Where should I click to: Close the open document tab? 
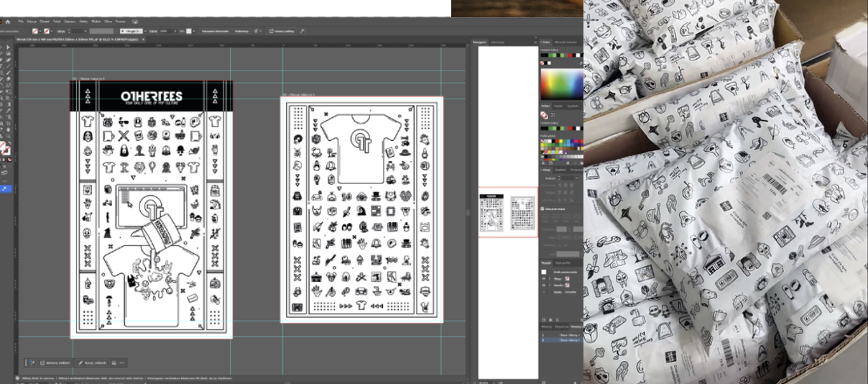coord(144,40)
